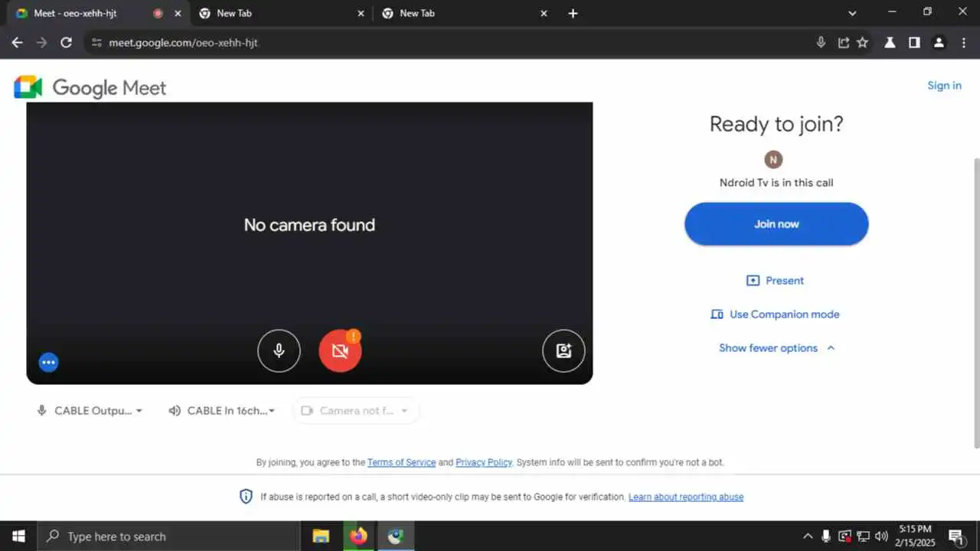Open visual effects in video preview
Screen dimensions: 980x551
tap(563, 350)
